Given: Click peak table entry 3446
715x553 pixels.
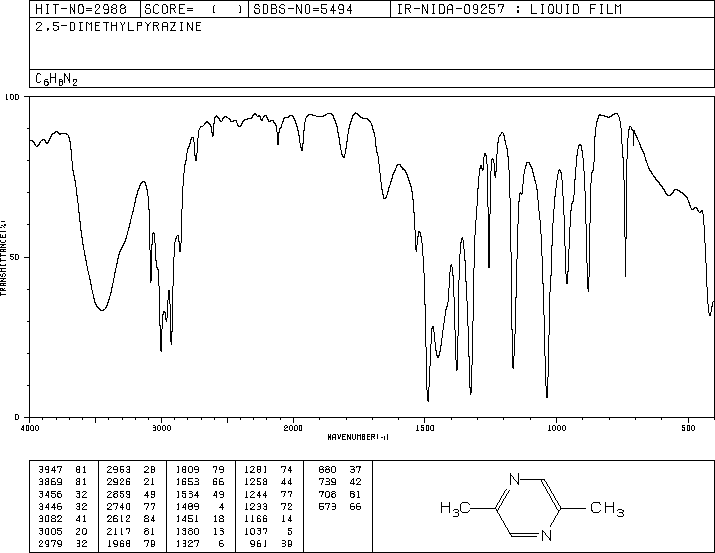Looking at the screenshot, I should click(50, 506).
